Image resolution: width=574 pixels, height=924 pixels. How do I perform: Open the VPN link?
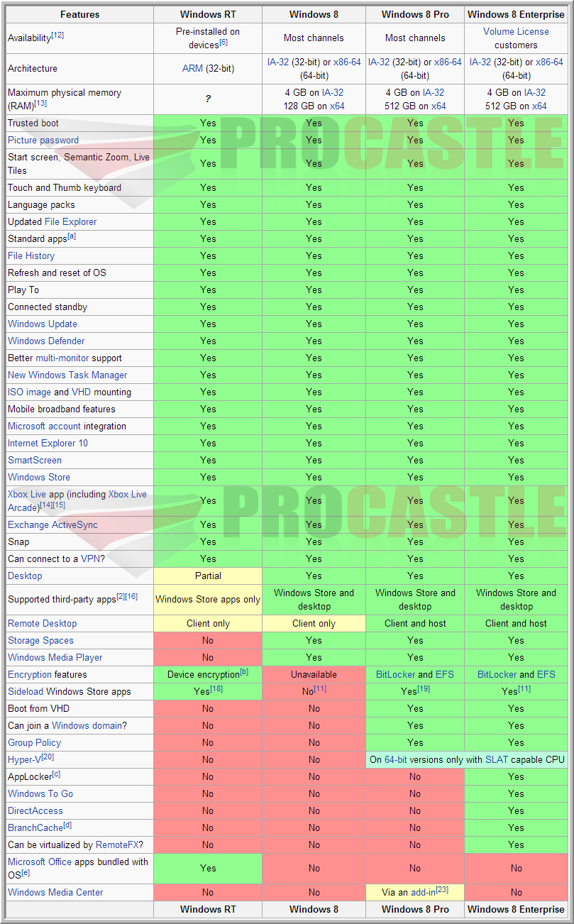(91, 559)
